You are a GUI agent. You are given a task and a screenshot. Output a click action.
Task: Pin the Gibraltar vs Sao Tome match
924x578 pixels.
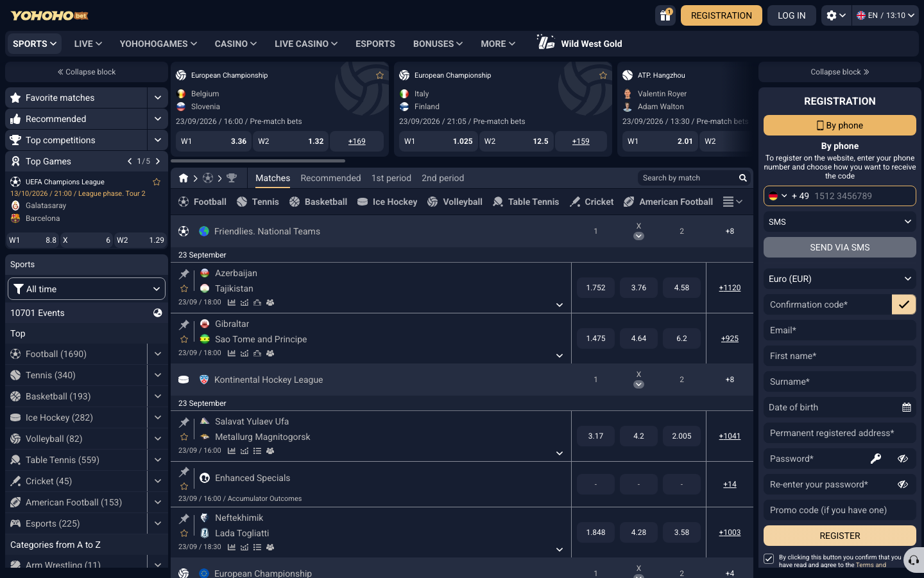tap(184, 324)
